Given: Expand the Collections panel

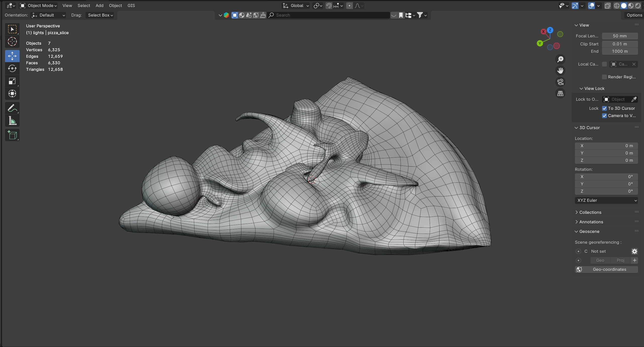Looking at the screenshot, I should pyautogui.click(x=590, y=212).
